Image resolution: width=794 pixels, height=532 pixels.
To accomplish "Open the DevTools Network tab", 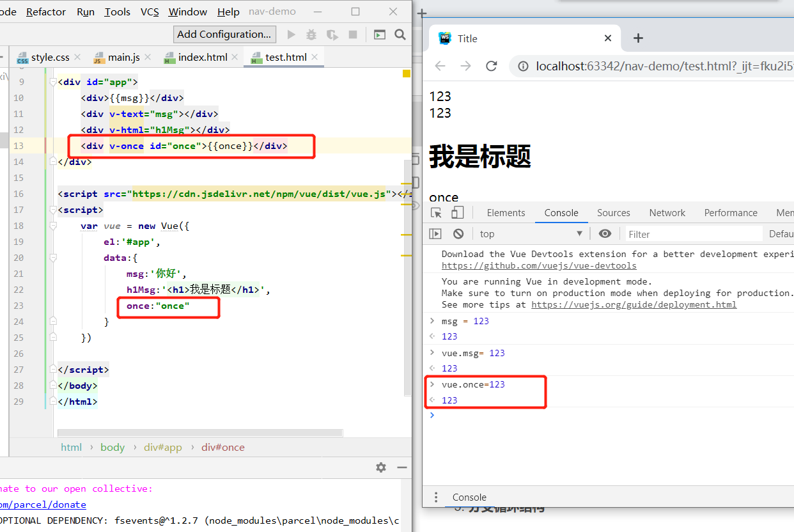I will click(667, 213).
